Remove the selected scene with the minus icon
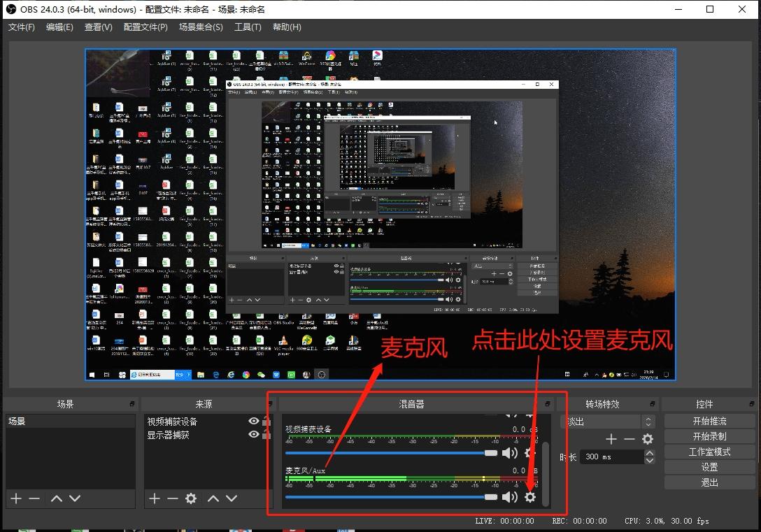 34,498
